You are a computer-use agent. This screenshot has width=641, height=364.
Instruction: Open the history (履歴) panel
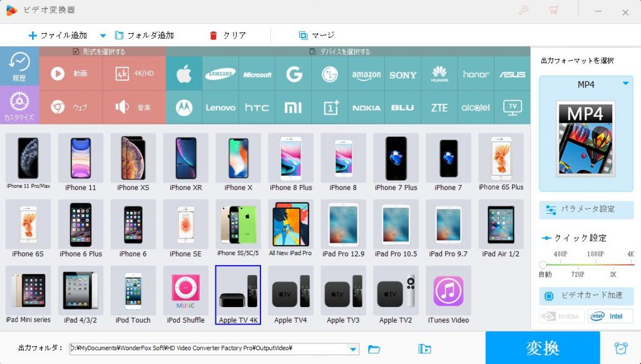(19, 66)
